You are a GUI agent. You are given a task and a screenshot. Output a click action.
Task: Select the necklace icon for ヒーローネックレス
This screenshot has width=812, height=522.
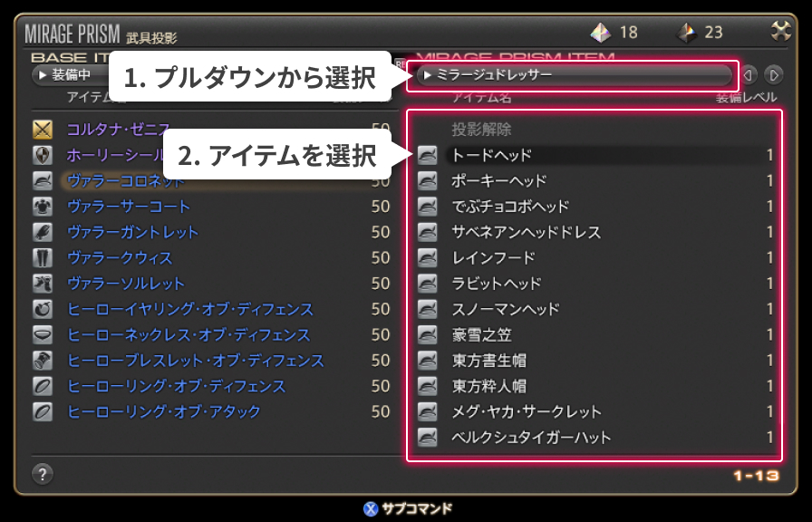point(43,334)
